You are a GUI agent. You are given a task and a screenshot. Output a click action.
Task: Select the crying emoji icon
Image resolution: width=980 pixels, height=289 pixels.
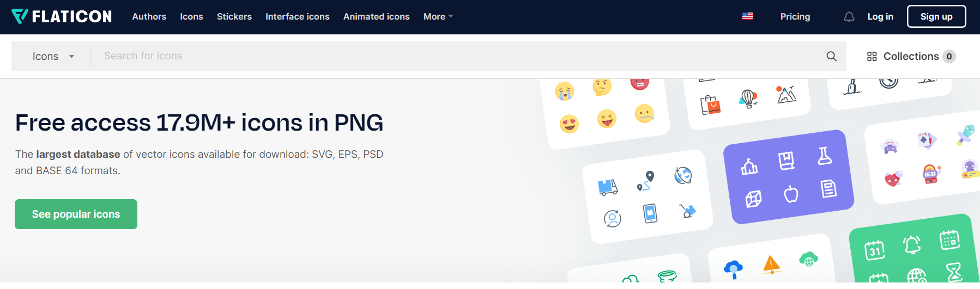565,91
